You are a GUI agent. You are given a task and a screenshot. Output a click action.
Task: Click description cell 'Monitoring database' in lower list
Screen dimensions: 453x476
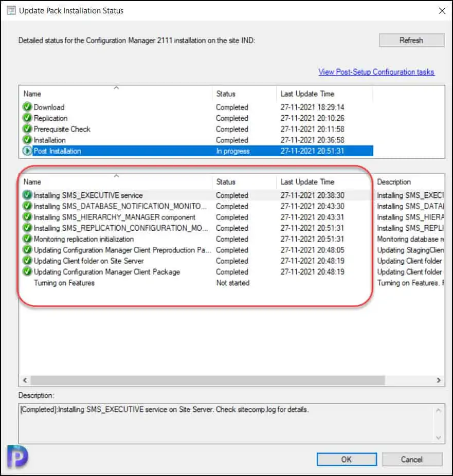tap(410, 239)
